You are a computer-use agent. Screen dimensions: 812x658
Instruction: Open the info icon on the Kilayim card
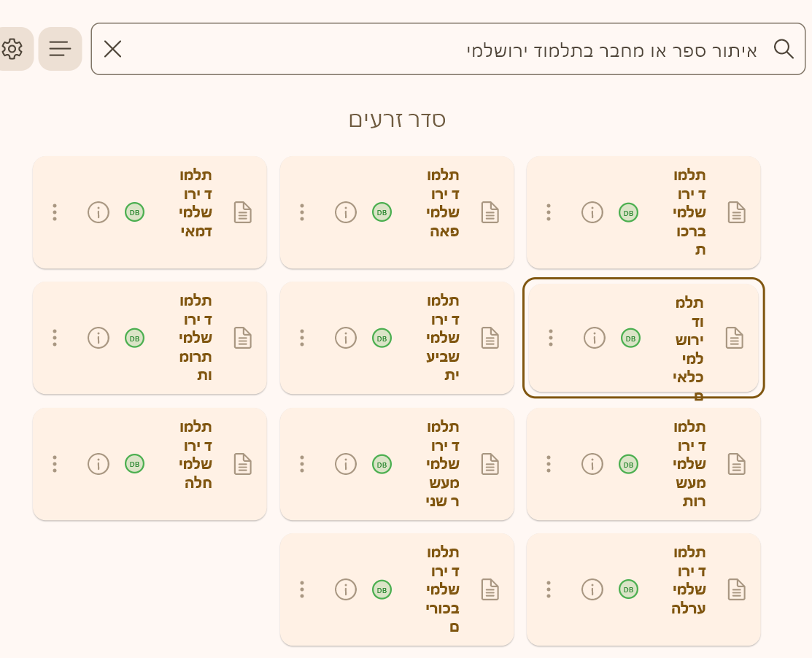[x=594, y=338]
